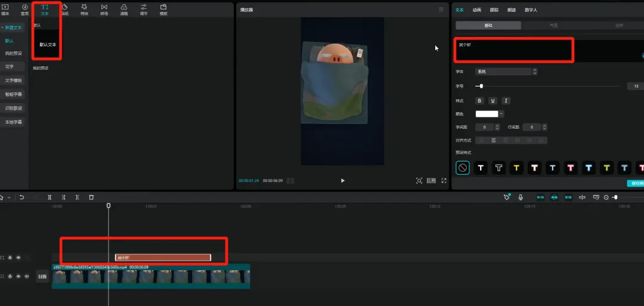The image size is (644, 306).
Task: Toggle underline U text style
Action: point(493,101)
